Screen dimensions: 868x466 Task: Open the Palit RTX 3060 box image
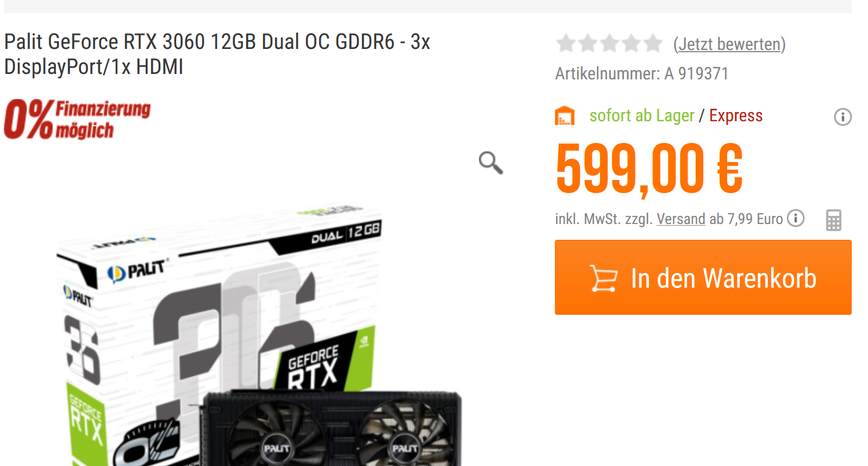point(260,335)
